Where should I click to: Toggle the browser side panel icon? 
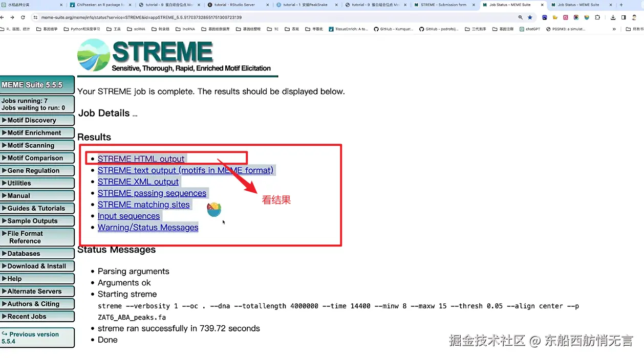624,17
